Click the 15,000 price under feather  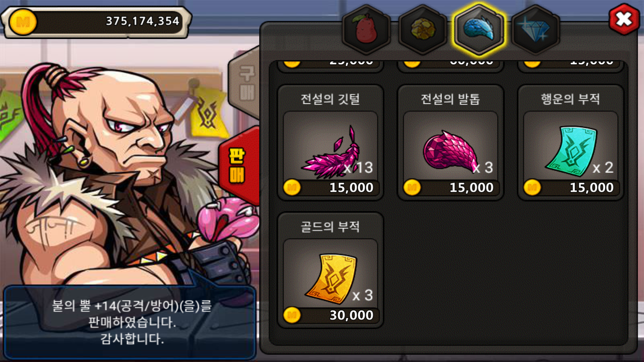pos(351,187)
